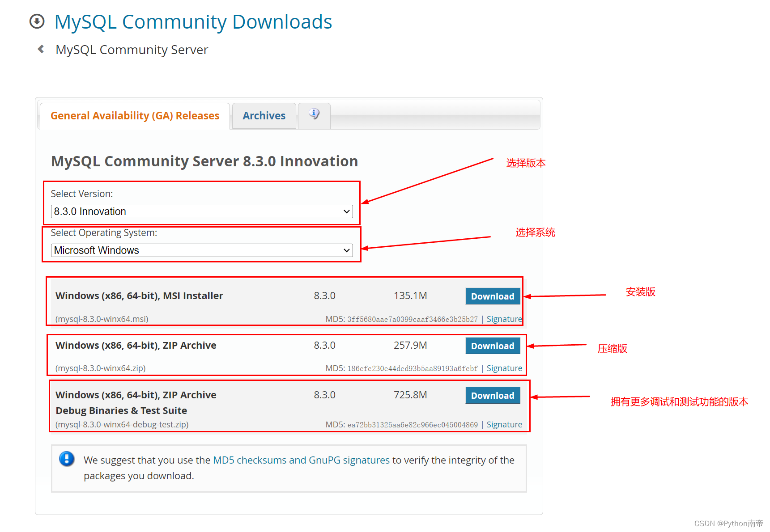Click MySQL Community Server 8.3.0 Innovation heading

(x=204, y=161)
